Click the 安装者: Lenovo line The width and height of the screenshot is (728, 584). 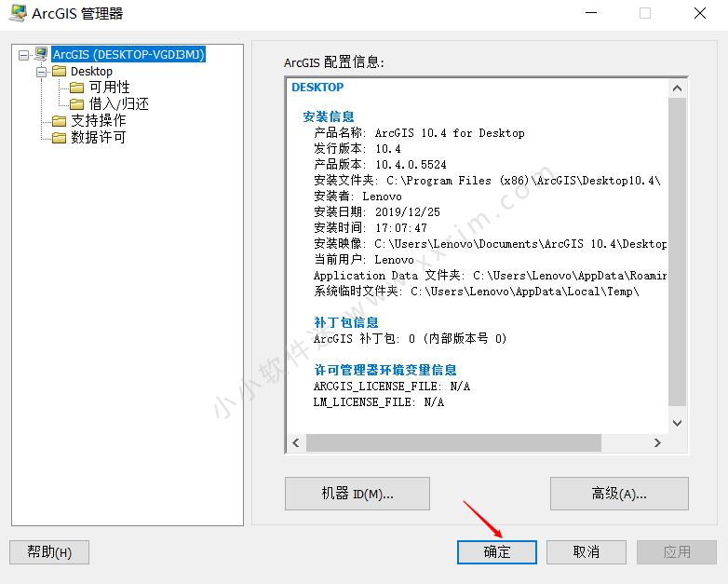click(358, 196)
